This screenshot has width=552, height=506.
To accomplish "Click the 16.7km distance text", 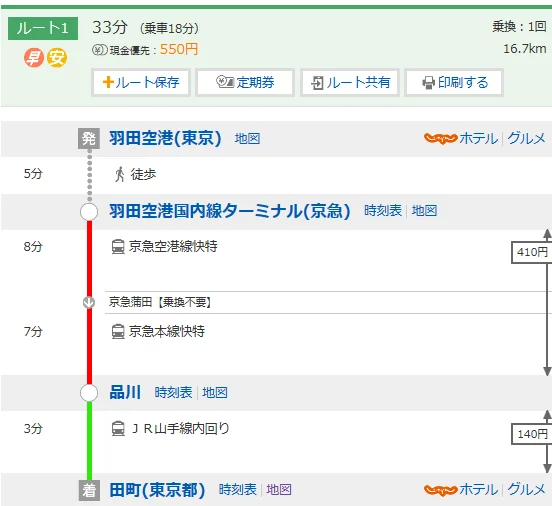I will (x=525, y=49).
